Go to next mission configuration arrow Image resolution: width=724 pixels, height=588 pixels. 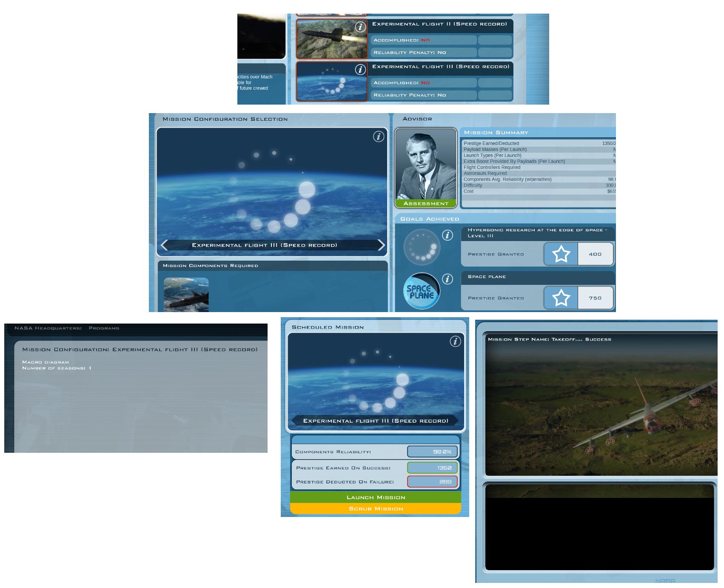pyautogui.click(x=381, y=245)
